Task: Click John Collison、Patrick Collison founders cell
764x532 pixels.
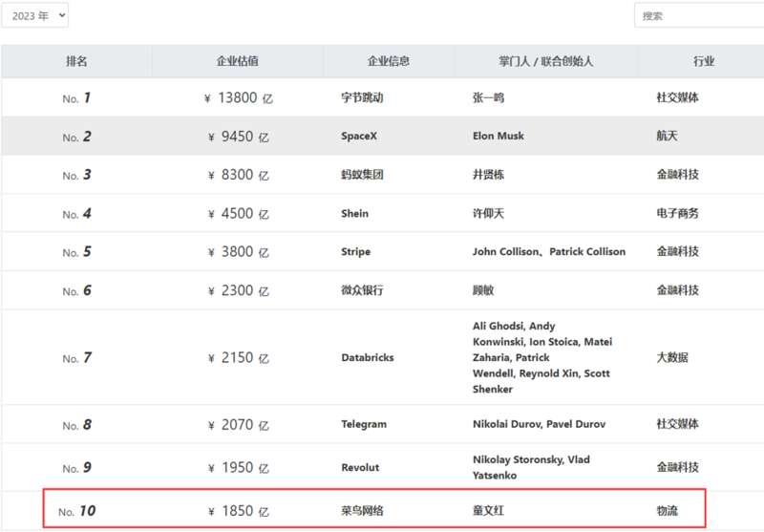Action: click(549, 252)
